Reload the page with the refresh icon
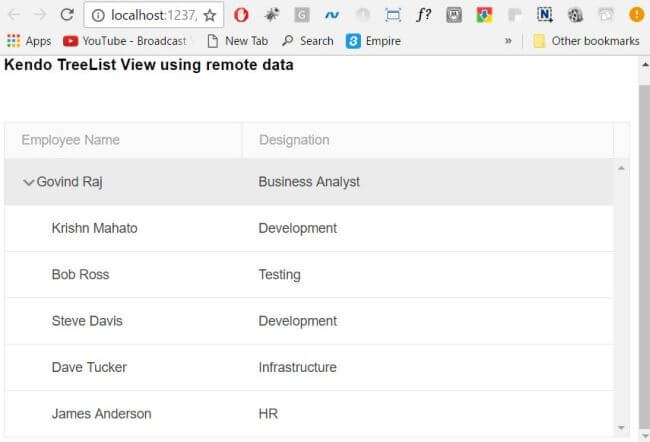Viewport: 650px width, 442px height. click(x=67, y=15)
